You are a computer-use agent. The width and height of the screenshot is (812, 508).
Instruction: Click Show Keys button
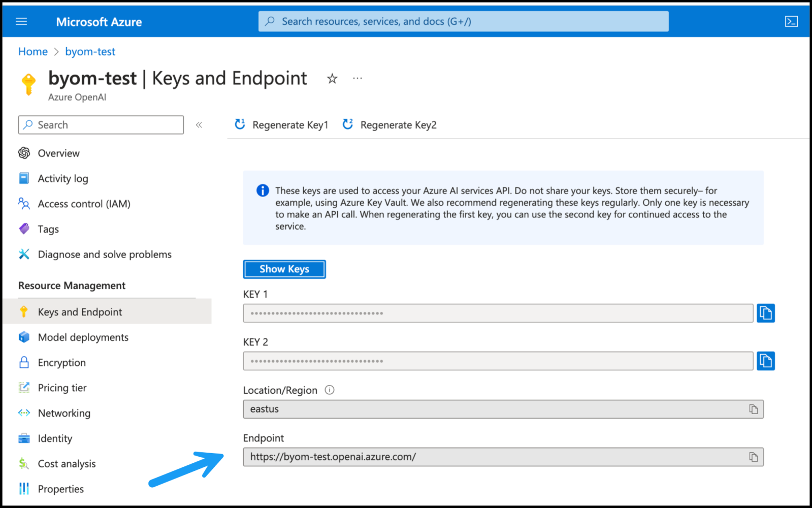pyautogui.click(x=284, y=269)
